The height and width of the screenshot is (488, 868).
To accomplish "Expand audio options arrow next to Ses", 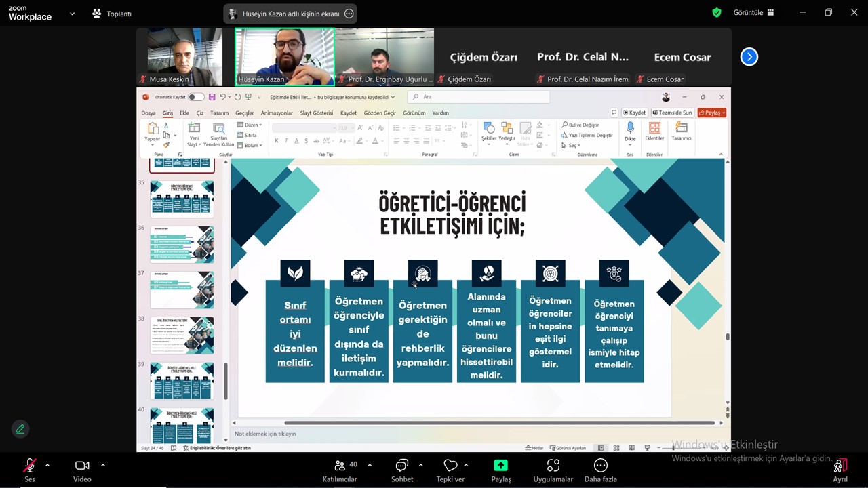I will coord(47,465).
